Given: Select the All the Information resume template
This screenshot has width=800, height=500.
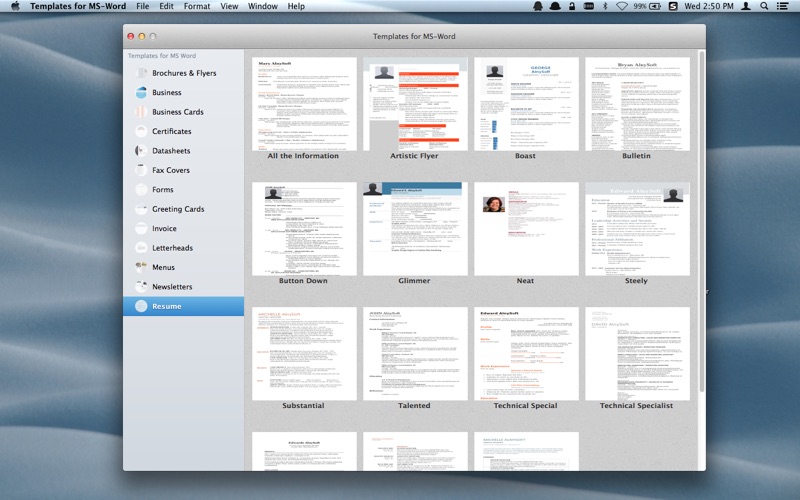Looking at the screenshot, I should tap(304, 104).
